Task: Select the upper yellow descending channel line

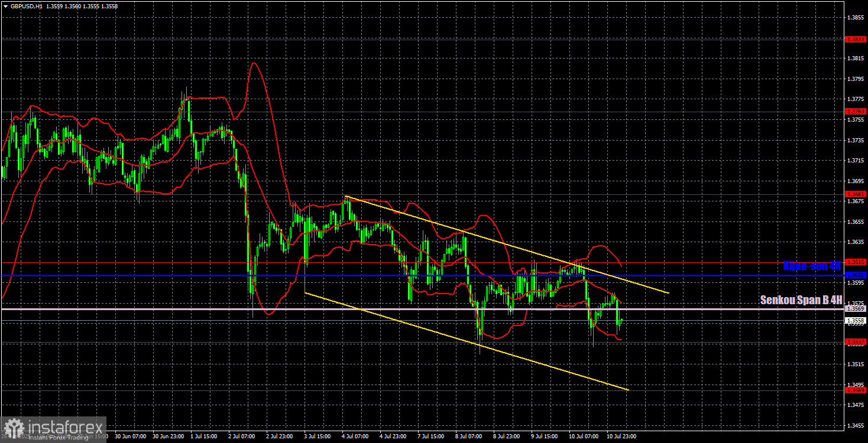Action: pyautogui.click(x=507, y=245)
